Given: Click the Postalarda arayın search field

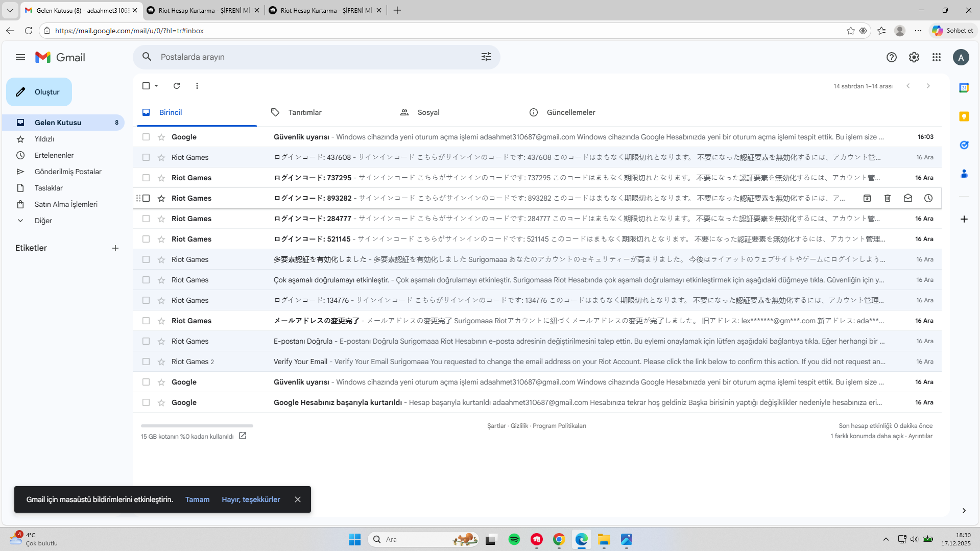Looking at the screenshot, I should point(317,57).
